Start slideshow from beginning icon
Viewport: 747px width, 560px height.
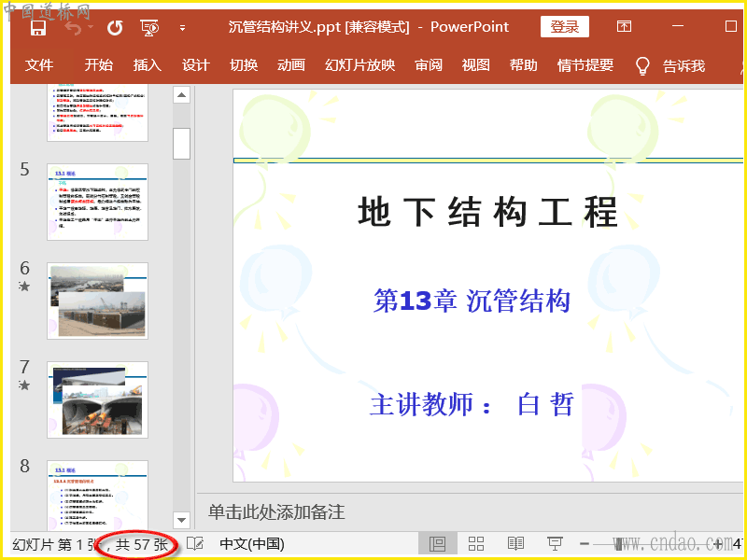(149, 27)
